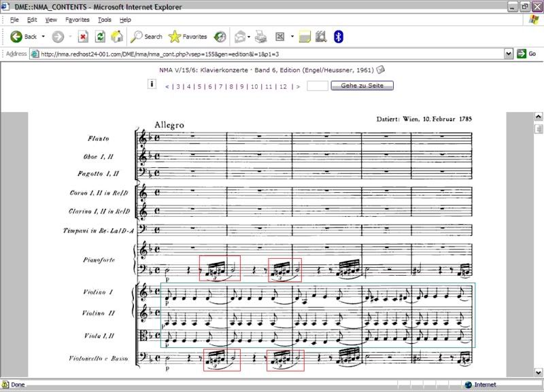Click the IE title bar icon

5,6
